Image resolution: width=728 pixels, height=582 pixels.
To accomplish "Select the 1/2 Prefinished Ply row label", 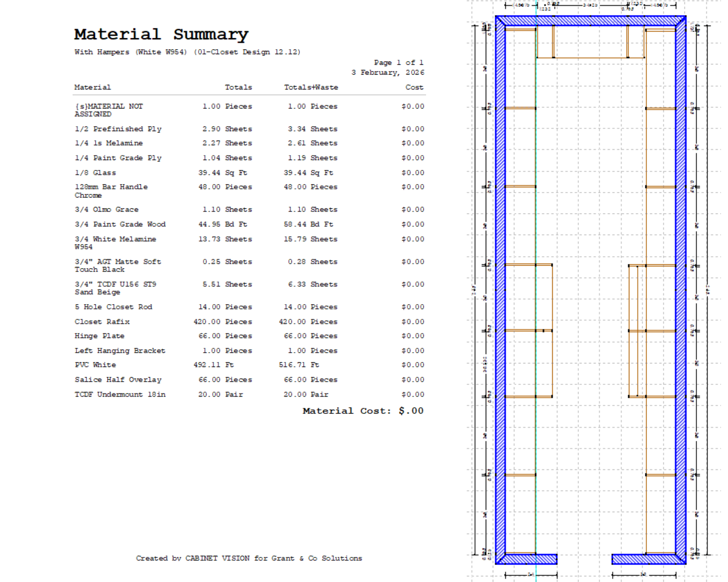I will point(118,129).
